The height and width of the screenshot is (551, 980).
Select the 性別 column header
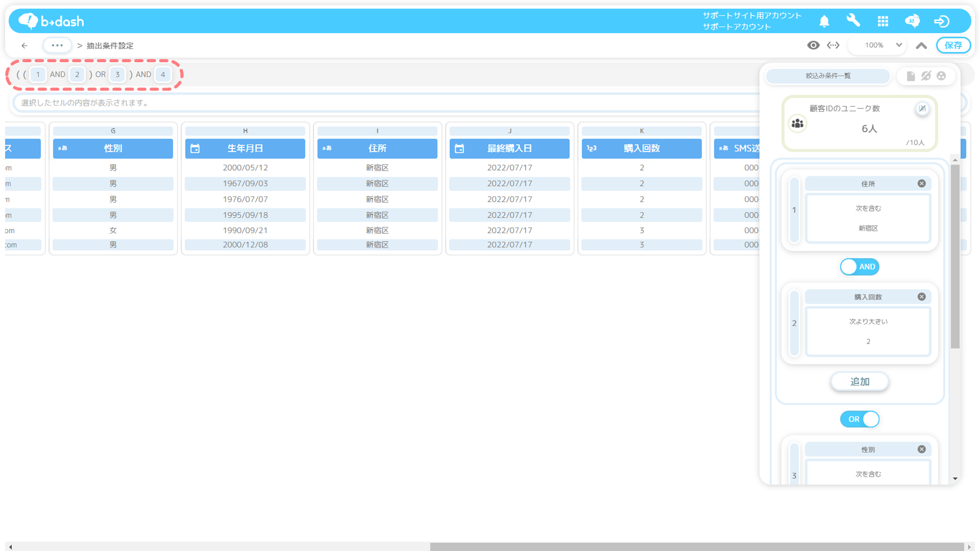[113, 148]
